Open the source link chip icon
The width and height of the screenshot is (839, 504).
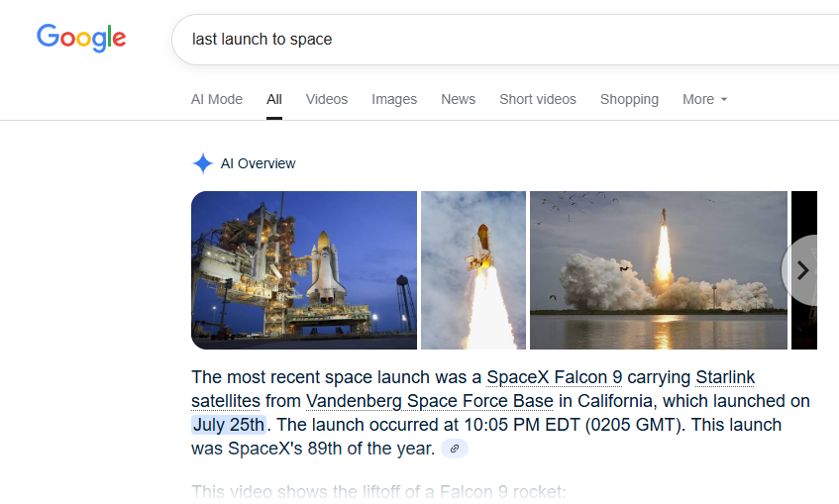[455, 449]
